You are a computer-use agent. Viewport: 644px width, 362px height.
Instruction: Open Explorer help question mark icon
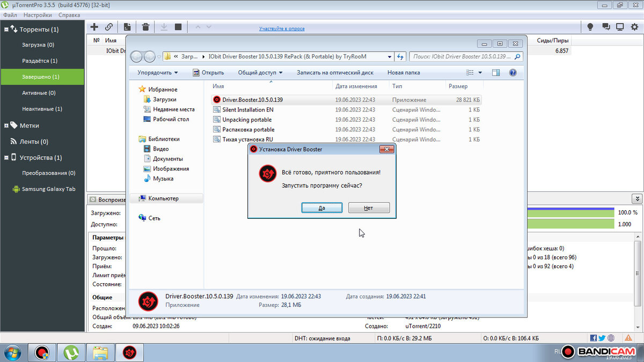(x=513, y=72)
